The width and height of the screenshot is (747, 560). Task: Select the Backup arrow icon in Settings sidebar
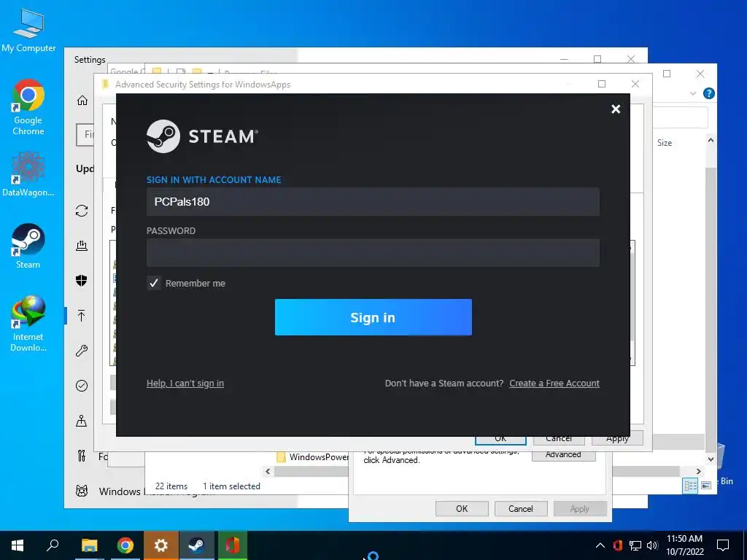(82, 315)
